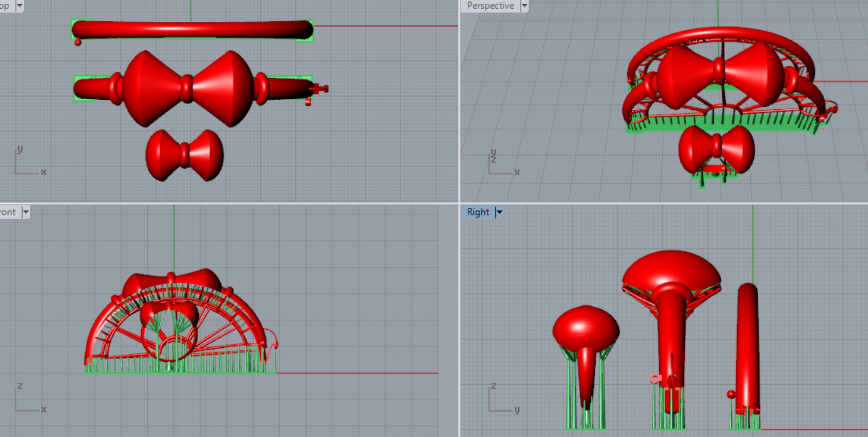Click the small clasp at band's right end in Top view
This screenshot has width=868, height=437.
pos(320,89)
